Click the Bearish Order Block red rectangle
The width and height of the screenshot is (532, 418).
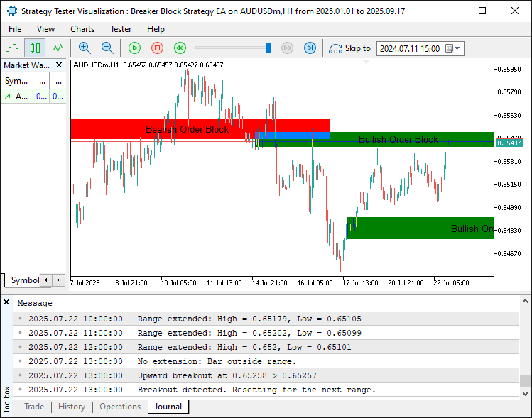coord(200,129)
